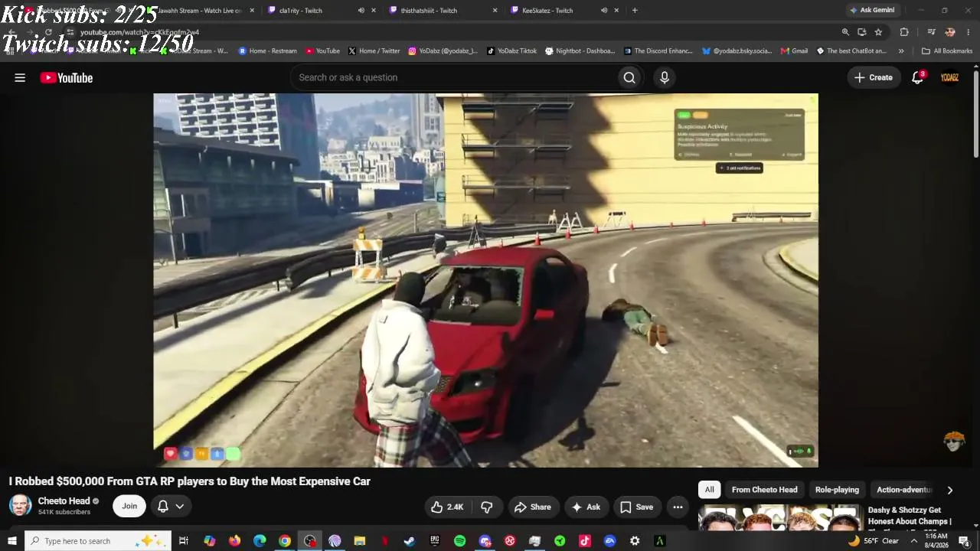Save the video to a playlist
Image resolution: width=980 pixels, height=551 pixels.
coord(637,507)
